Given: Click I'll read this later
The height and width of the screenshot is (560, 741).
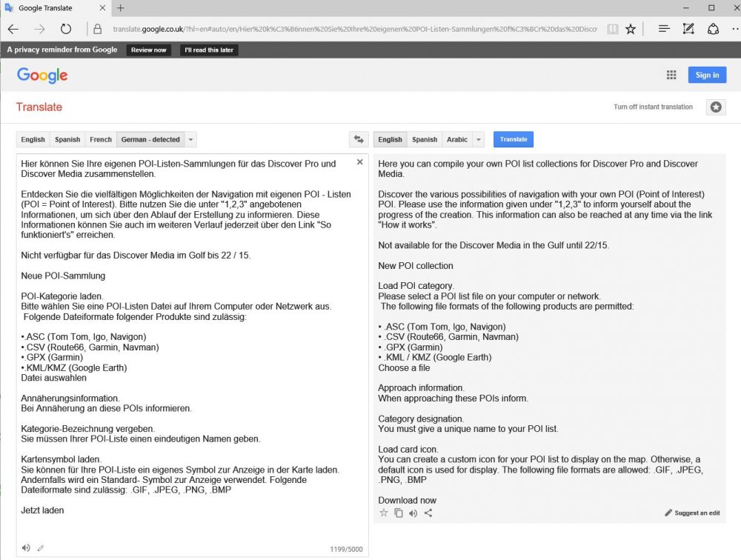Looking at the screenshot, I should 209,50.
